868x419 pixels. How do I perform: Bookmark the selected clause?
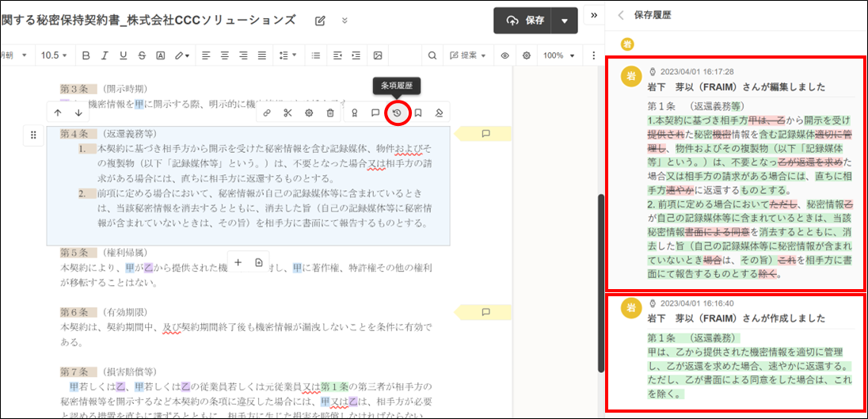pos(418,113)
